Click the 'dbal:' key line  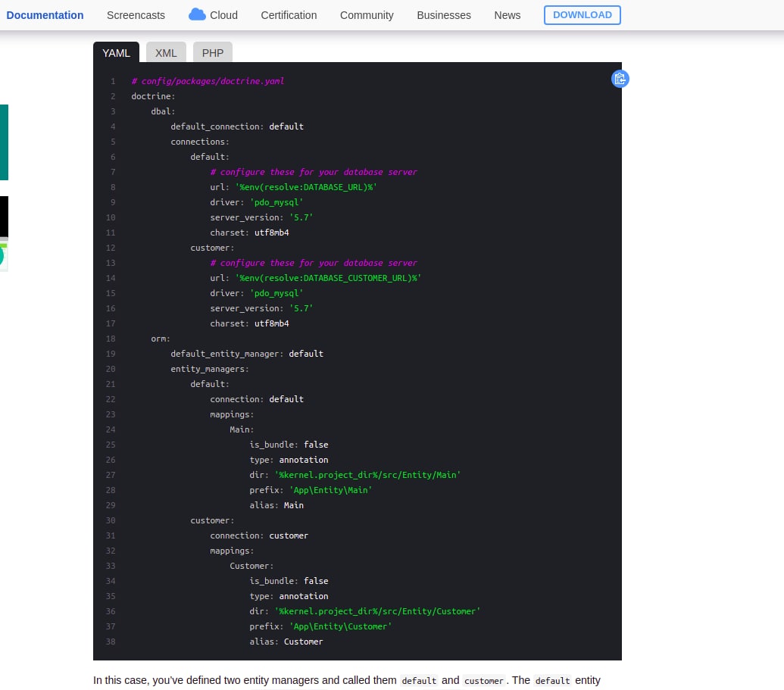(x=163, y=111)
